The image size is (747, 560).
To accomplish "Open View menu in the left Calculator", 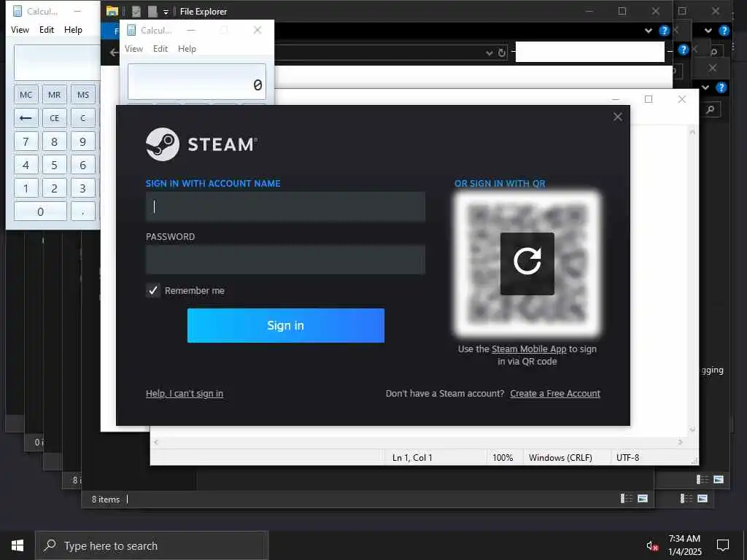I will click(x=20, y=29).
